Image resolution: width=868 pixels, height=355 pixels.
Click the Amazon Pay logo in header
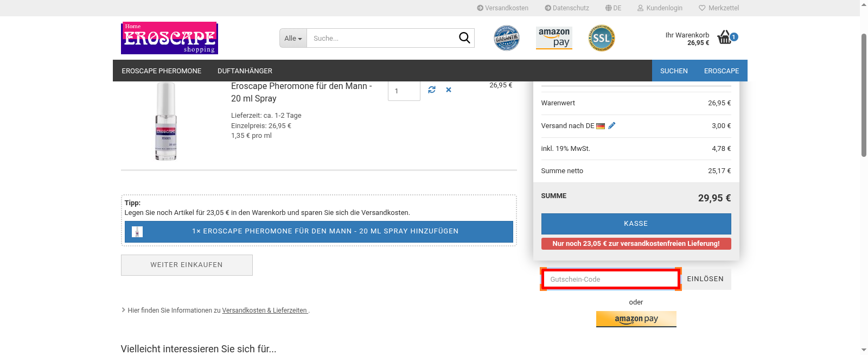[x=554, y=38]
